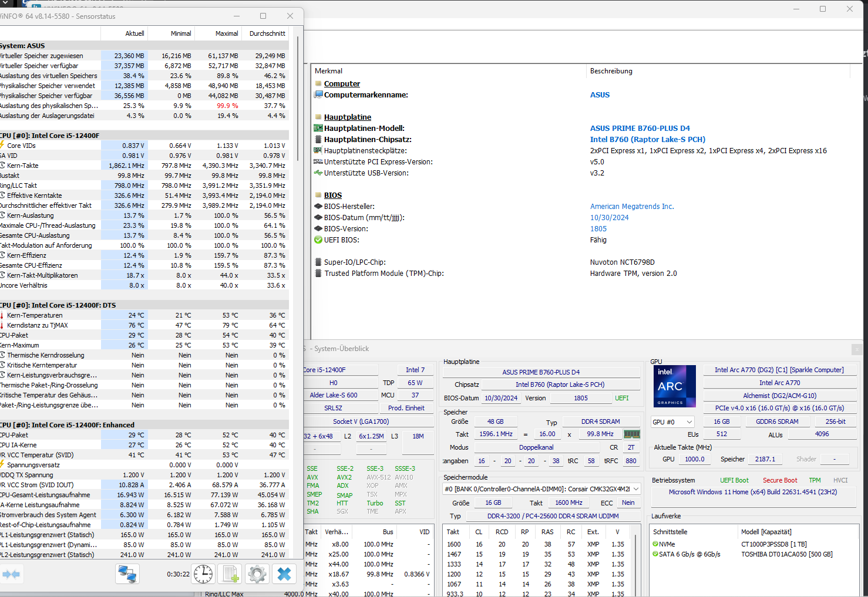Sort by the Maximal column header
The image size is (868, 597).
[218, 33]
